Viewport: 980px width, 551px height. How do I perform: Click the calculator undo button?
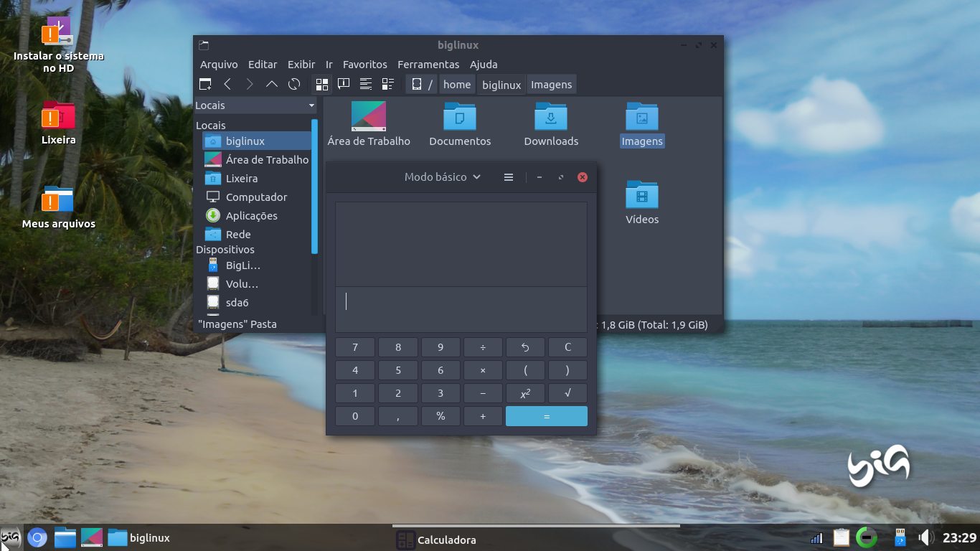point(525,347)
